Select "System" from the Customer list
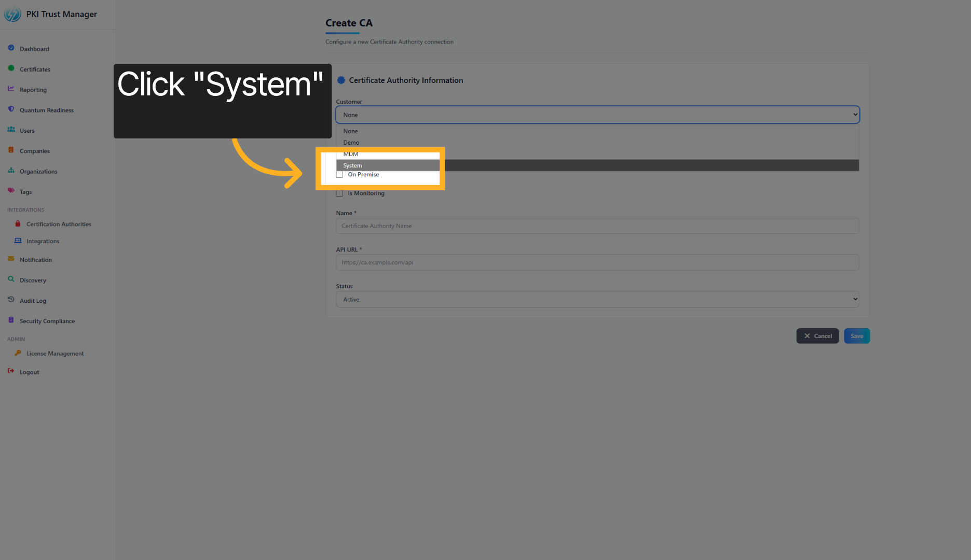This screenshot has height=560, width=971. 597,165
